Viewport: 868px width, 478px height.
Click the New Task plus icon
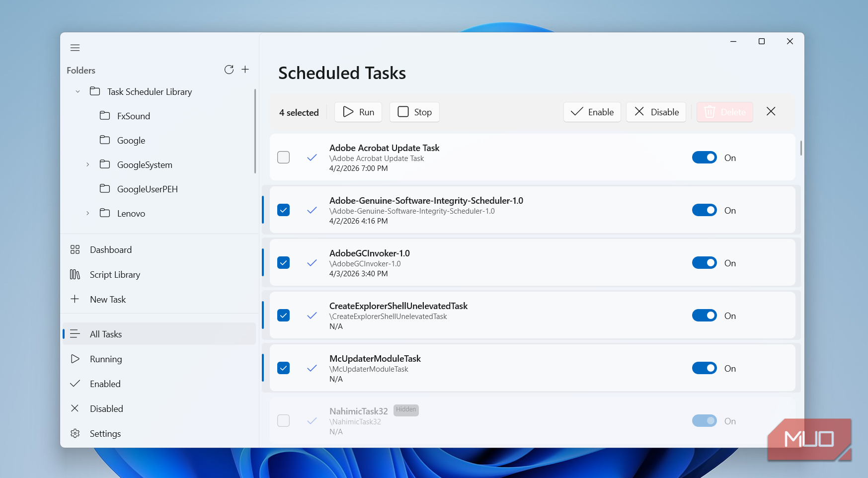pyautogui.click(x=75, y=299)
